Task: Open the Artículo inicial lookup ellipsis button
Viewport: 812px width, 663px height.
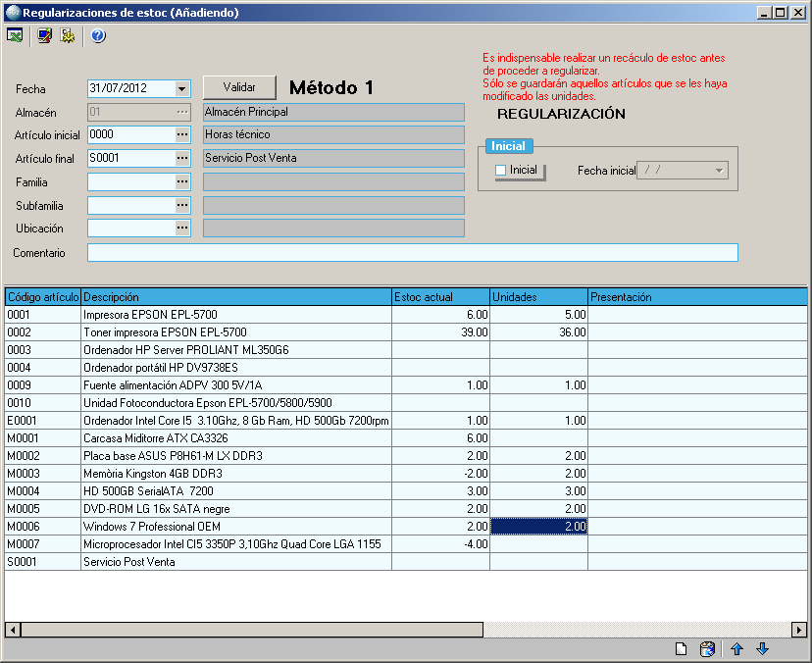Action: coord(182,134)
